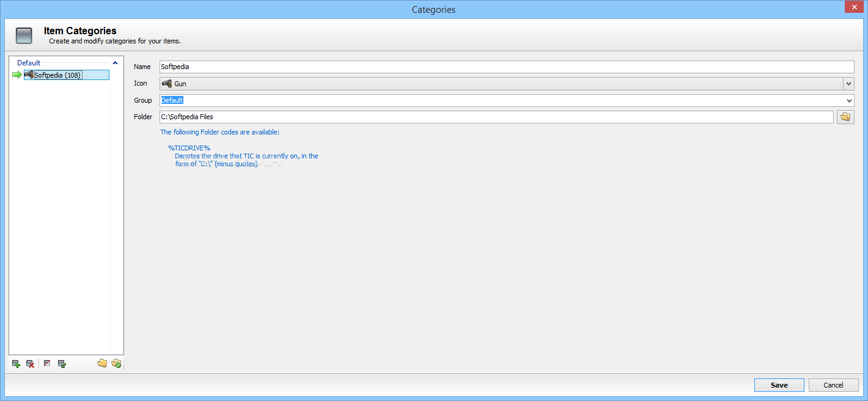Screen dimensions: 868x401
Task: Click the gun icon in Softpedia tree row
Action: 29,75
